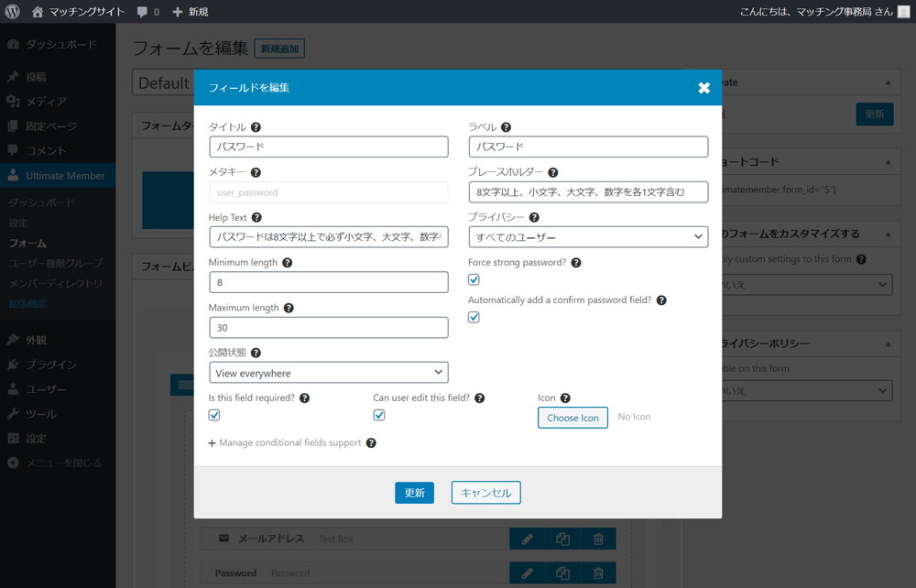Toggle Automatically add a confirm password field
The image size is (916, 588).
point(474,317)
